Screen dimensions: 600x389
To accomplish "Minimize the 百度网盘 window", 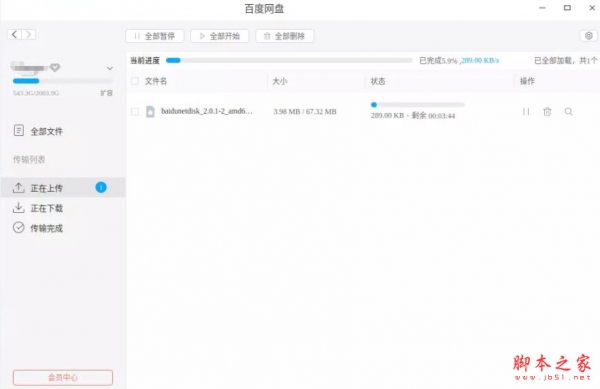I will (542, 8).
